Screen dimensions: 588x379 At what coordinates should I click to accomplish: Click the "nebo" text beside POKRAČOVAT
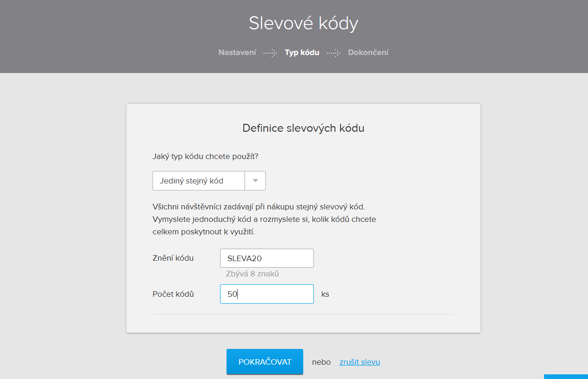coord(321,362)
